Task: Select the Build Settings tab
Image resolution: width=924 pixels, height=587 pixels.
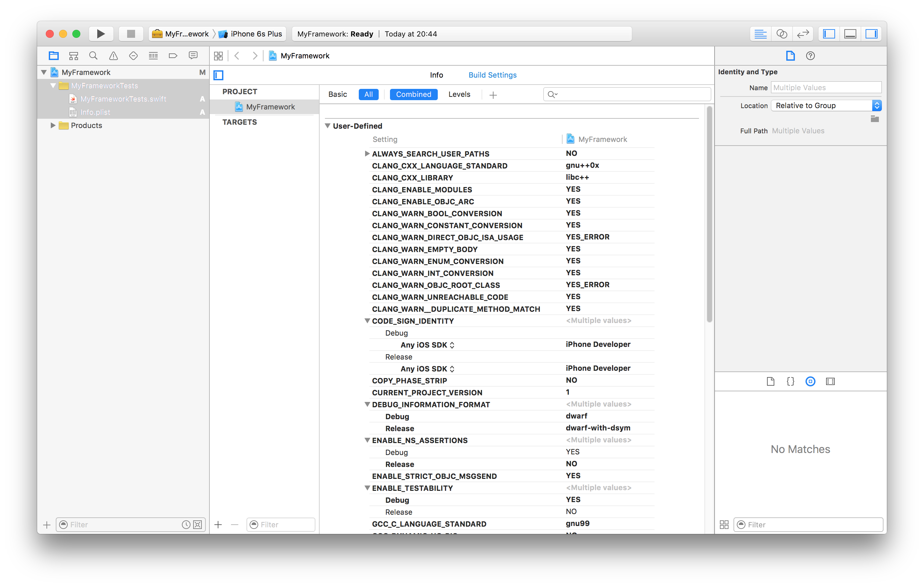Action: 492,75
